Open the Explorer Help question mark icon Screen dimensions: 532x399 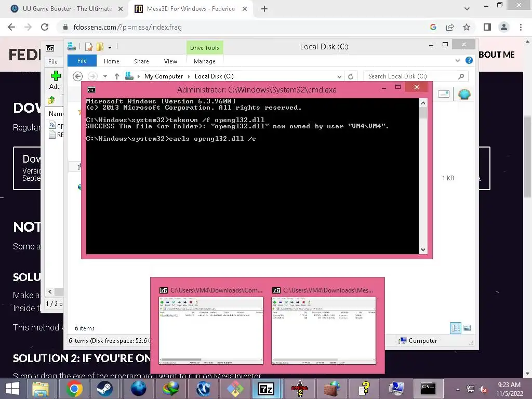[469, 60]
